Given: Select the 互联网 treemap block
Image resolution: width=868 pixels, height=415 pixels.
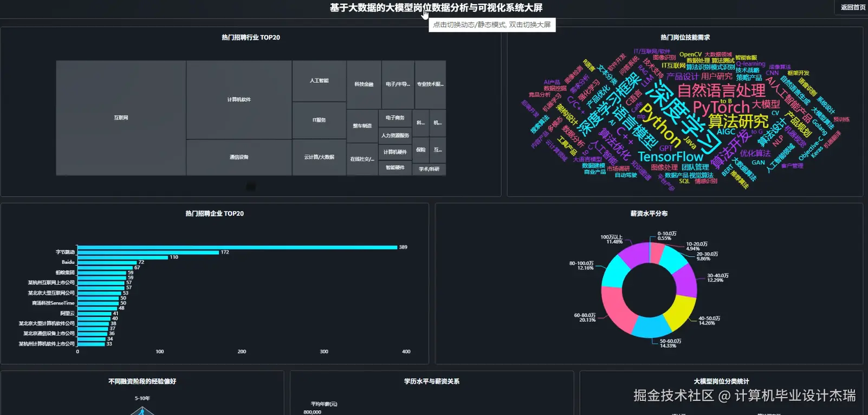Looking at the screenshot, I should (x=121, y=118).
